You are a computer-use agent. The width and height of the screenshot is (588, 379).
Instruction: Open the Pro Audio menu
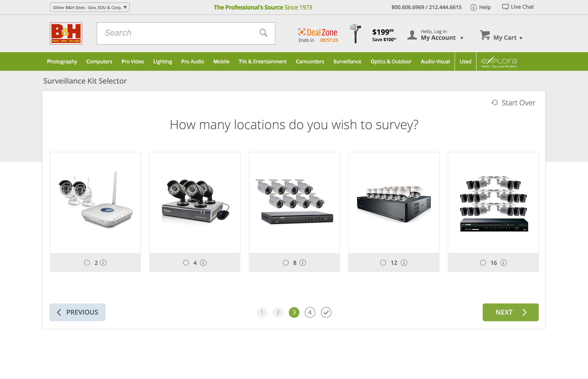click(193, 61)
